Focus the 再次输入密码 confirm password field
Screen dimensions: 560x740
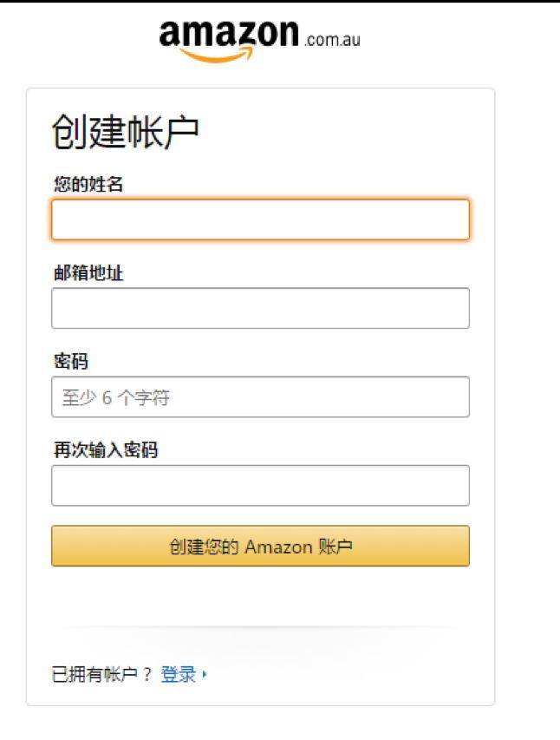(x=260, y=486)
